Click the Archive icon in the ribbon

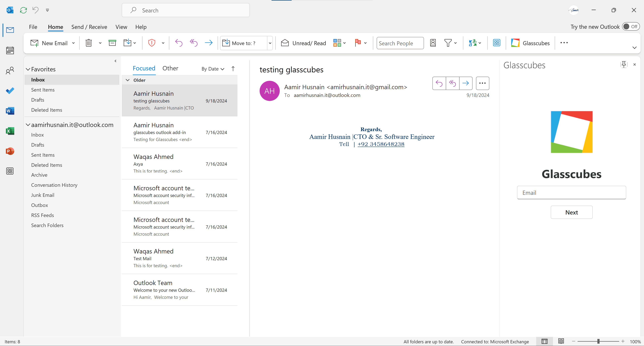click(112, 42)
